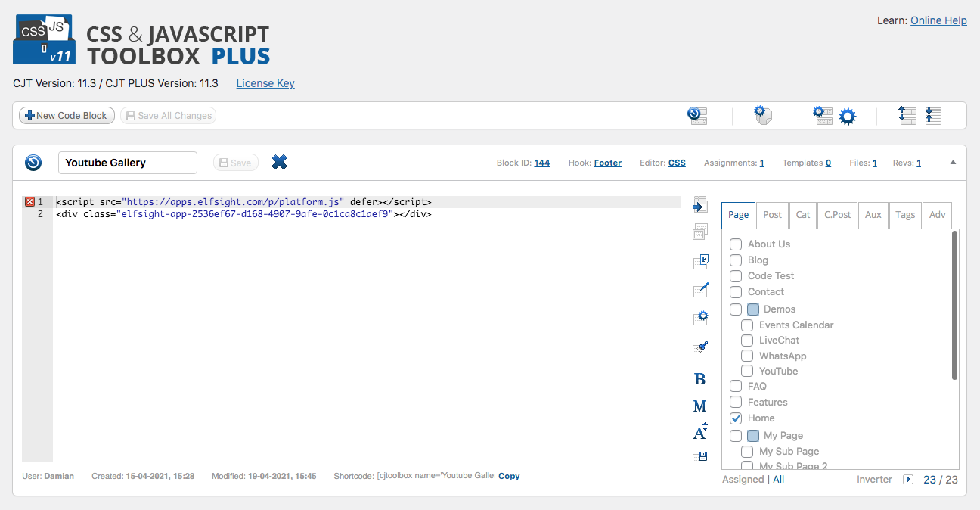Collapse the Youtube Gallery code block
Viewport: 980px width, 510px height.
[953, 162]
